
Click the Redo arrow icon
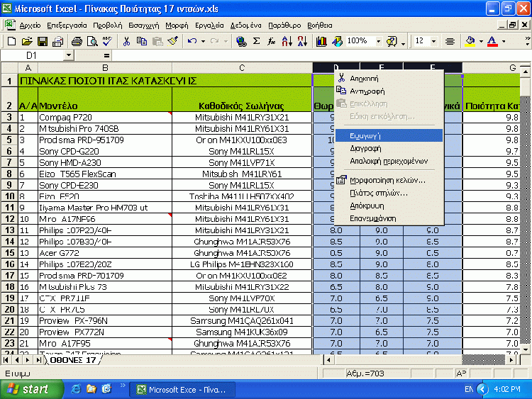click(214, 41)
